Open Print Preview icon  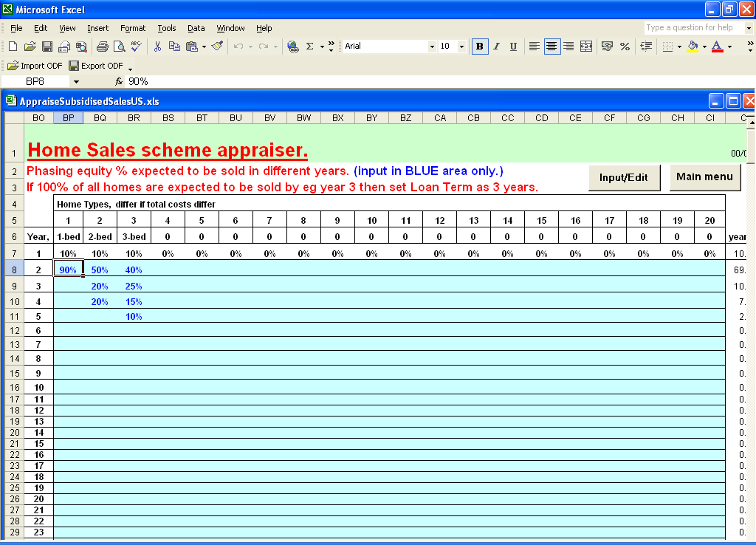point(119,47)
